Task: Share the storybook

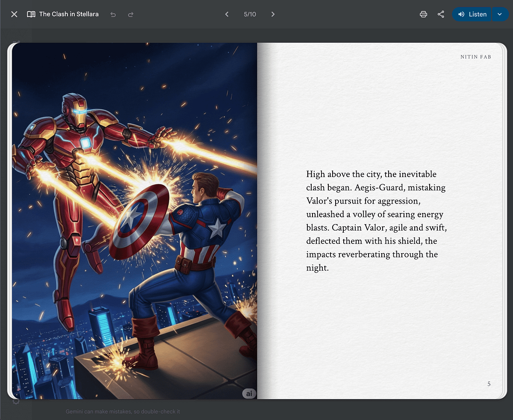Action: 441,14
